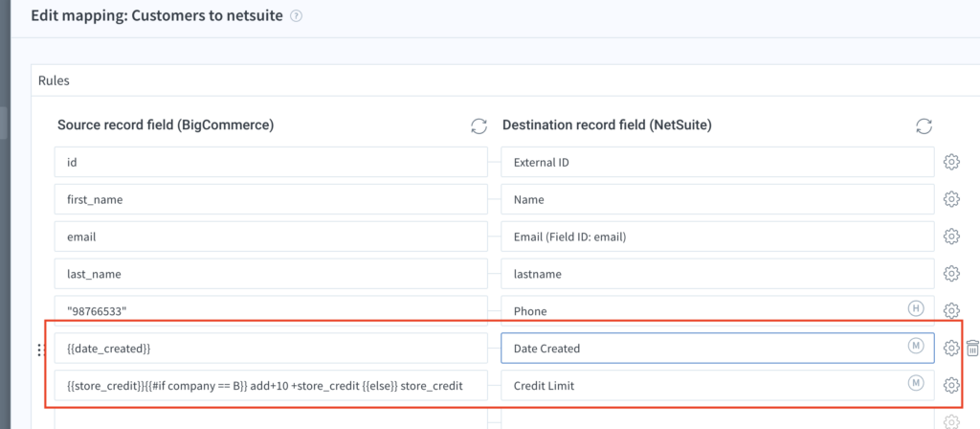Click the M badge in Date Created field

(916, 345)
